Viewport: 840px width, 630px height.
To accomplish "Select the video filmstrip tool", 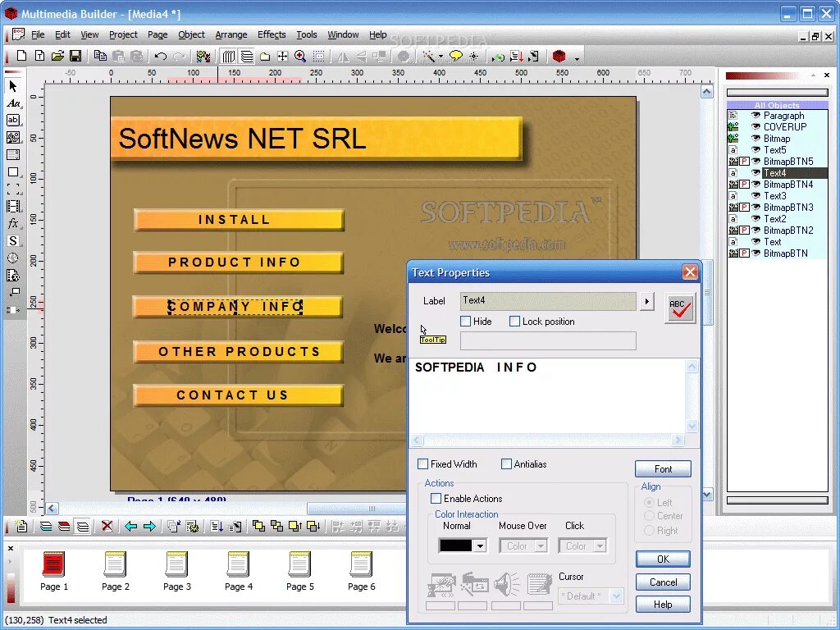I will point(13,206).
